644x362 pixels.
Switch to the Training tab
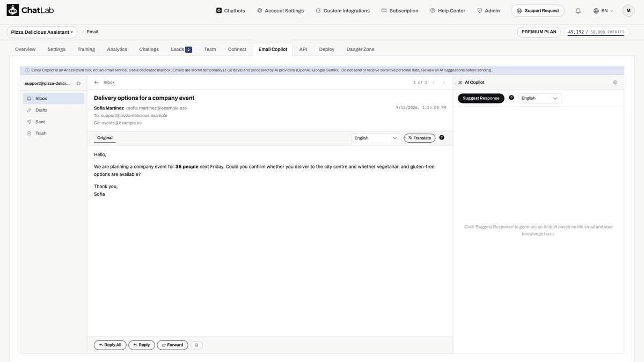(x=86, y=49)
